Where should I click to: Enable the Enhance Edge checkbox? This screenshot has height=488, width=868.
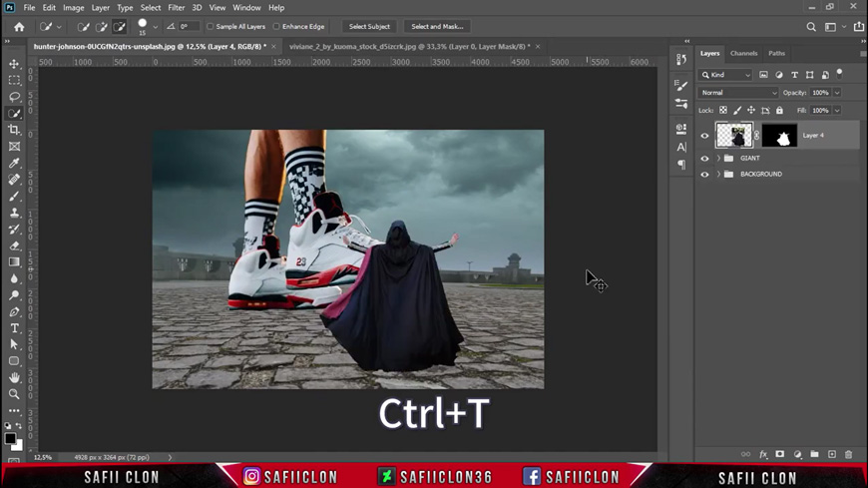pos(276,27)
